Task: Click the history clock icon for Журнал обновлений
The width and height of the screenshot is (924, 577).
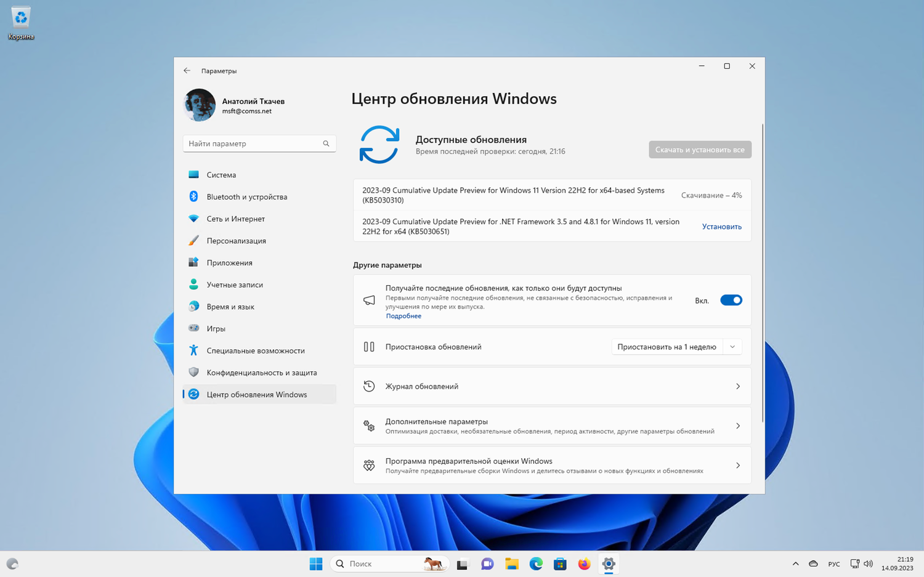Action: 369,386
